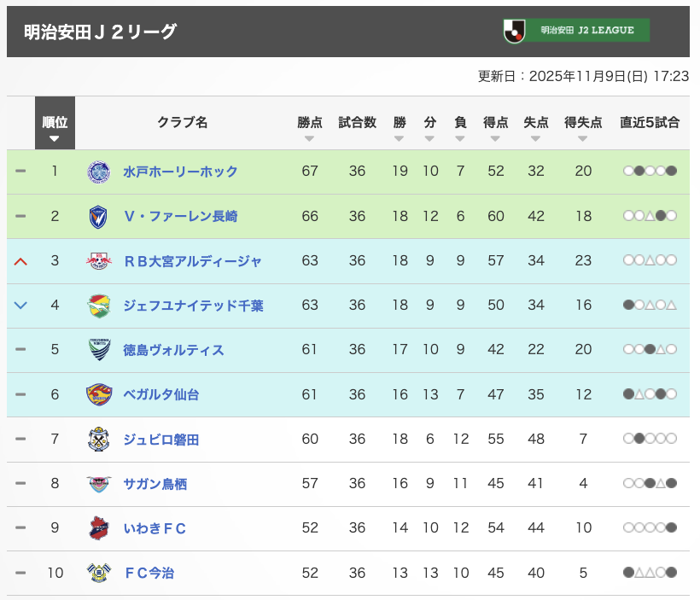Image resolution: width=700 pixels, height=600 pixels.
Task: Click the Vegalta Sendai club crest
Action: (99, 394)
